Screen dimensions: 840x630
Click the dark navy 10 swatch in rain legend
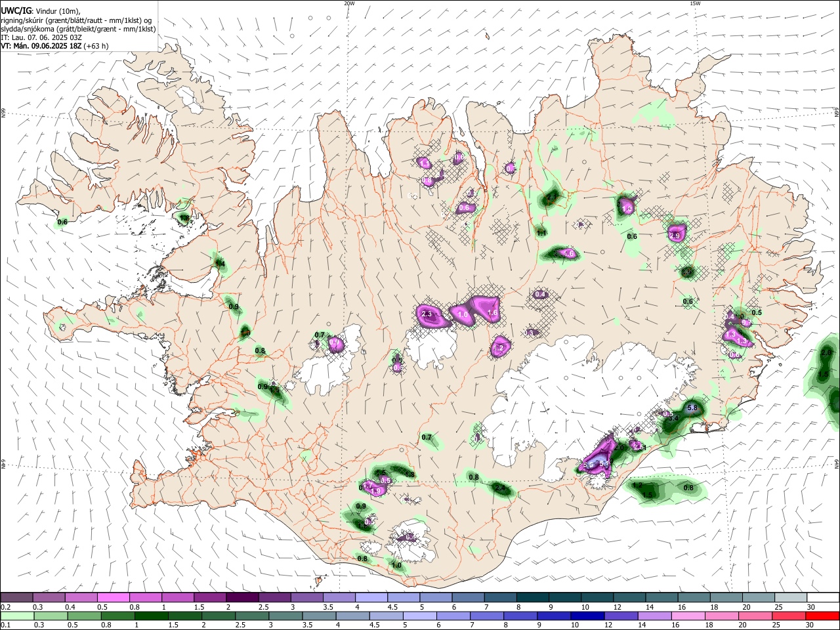pos(587,616)
